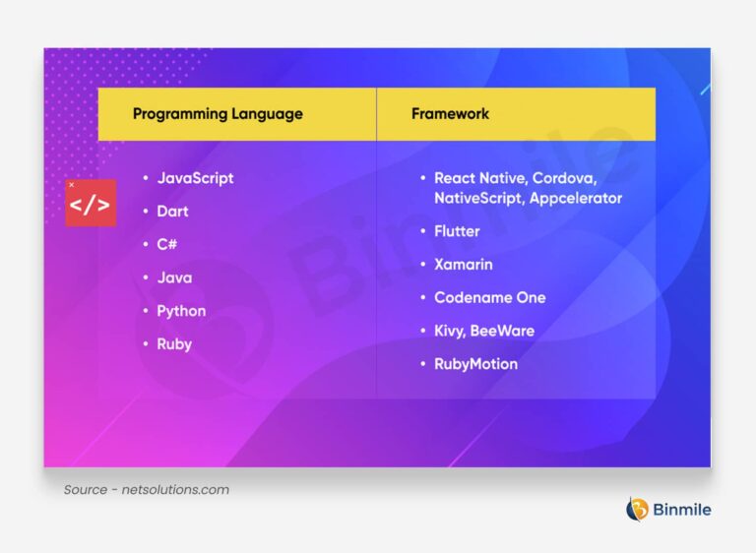Select Dart in the language list
This screenshot has width=756, height=553.
[x=172, y=212]
